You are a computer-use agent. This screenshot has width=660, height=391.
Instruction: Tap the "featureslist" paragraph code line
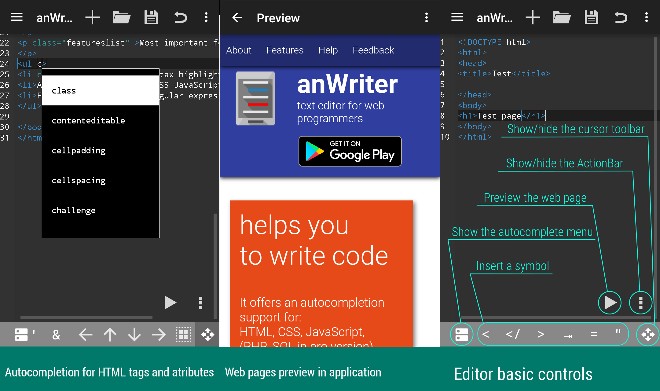click(118, 43)
